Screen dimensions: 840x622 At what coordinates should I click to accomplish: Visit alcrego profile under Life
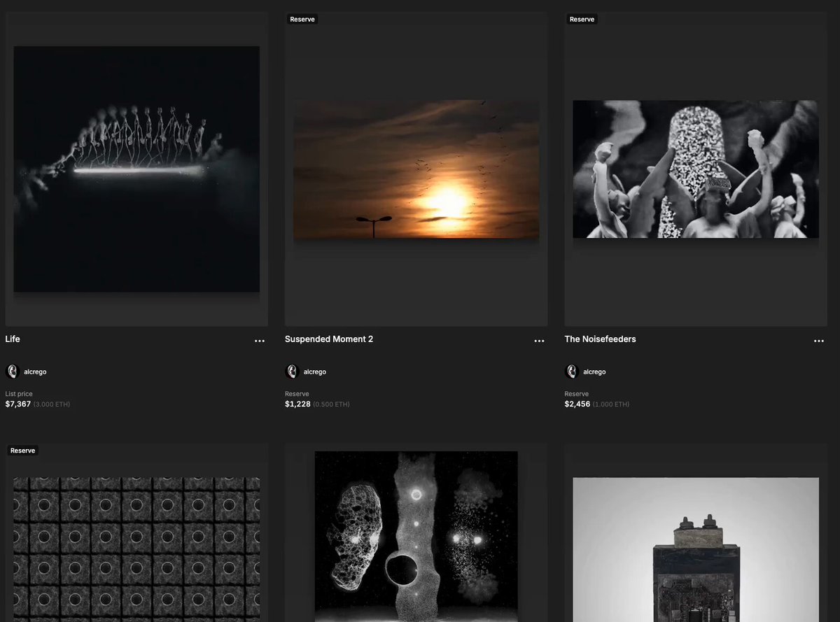coord(35,372)
